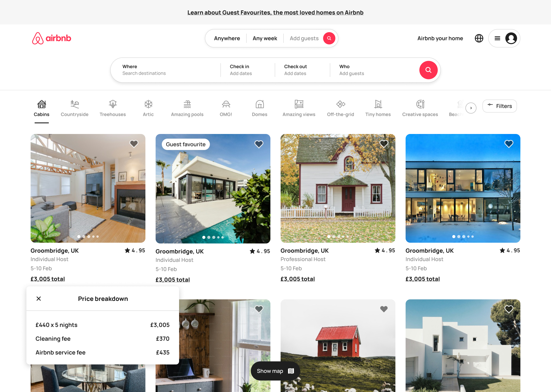Save the red cabin listing with heart

pos(384,309)
